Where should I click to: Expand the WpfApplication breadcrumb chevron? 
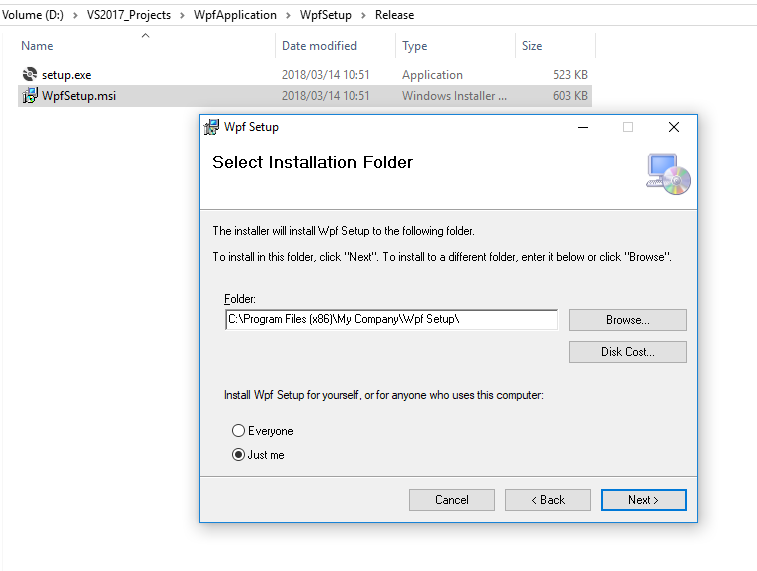(288, 15)
